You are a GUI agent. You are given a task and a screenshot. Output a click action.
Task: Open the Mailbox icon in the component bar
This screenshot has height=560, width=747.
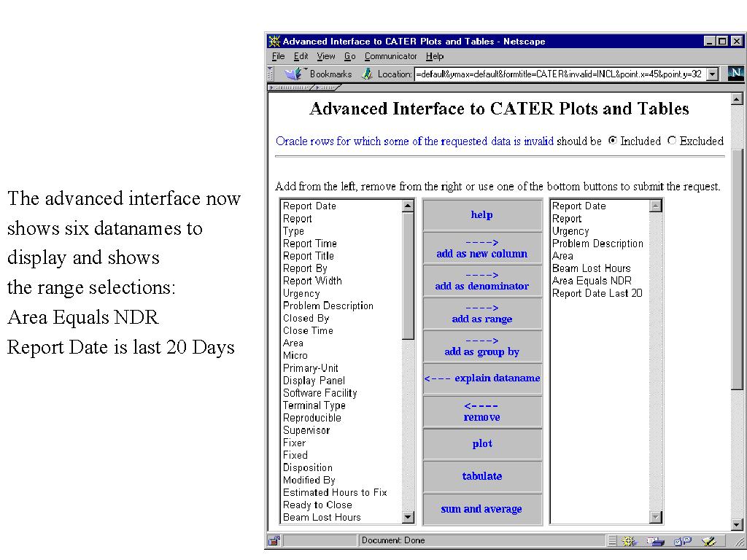pyautogui.click(x=655, y=540)
